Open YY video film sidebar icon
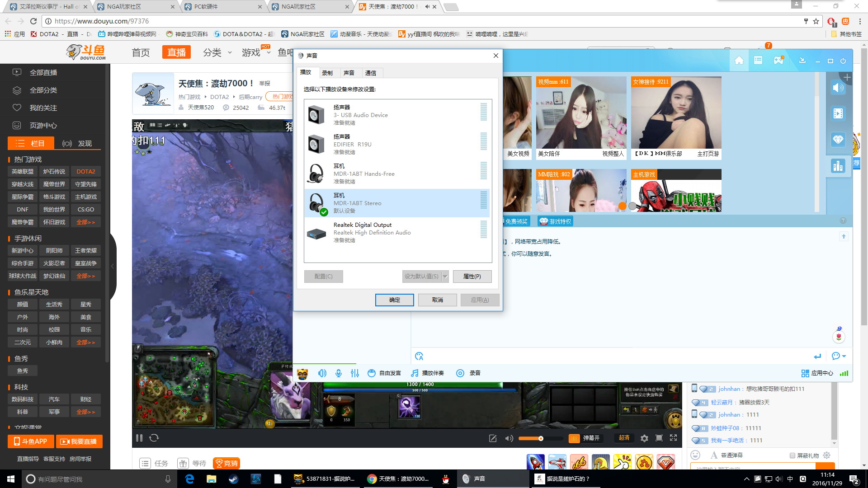868x488 pixels. pyautogui.click(x=838, y=113)
